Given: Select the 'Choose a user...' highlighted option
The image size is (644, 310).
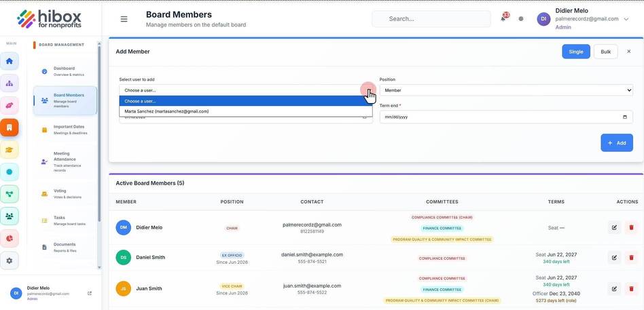Looking at the screenshot, I should pyautogui.click(x=246, y=101).
